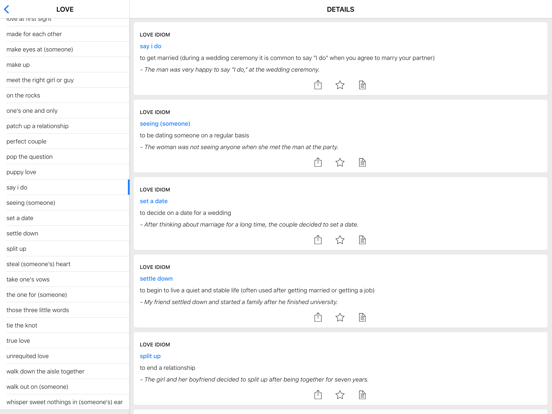Favorite the 'say i do' idiom star
Image resolution: width=552 pixels, height=414 pixels.
pos(340,85)
